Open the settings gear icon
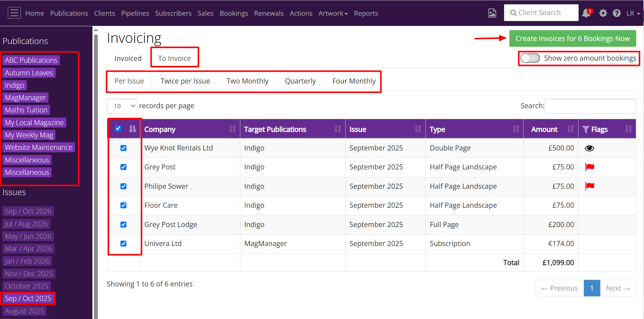The width and height of the screenshot is (644, 319). 603,13
